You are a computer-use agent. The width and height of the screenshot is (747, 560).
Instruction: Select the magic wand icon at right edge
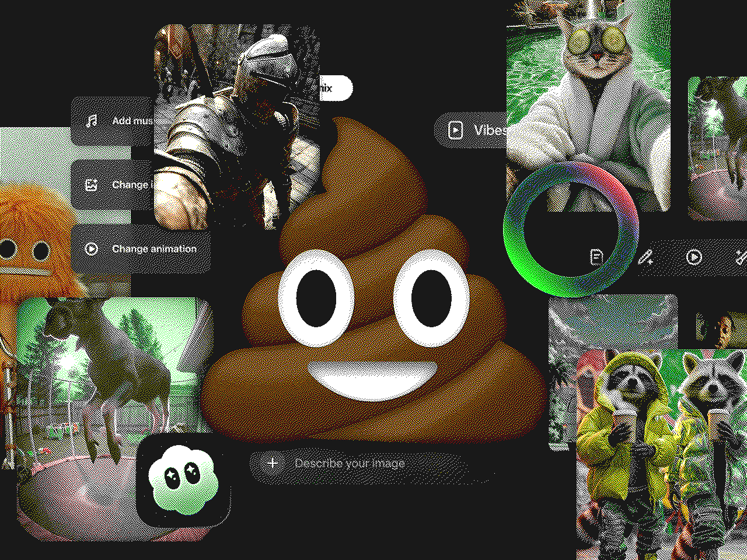click(x=741, y=257)
